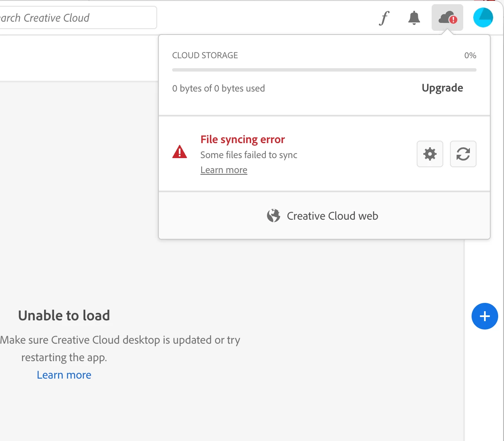
Task: Click the cloud storage usage bar
Action: (x=324, y=70)
